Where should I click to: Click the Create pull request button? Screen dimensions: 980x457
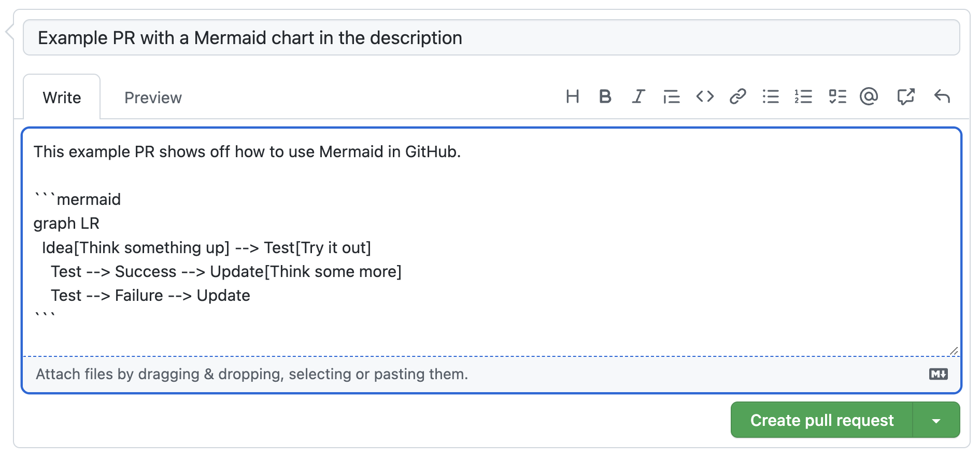pos(821,420)
